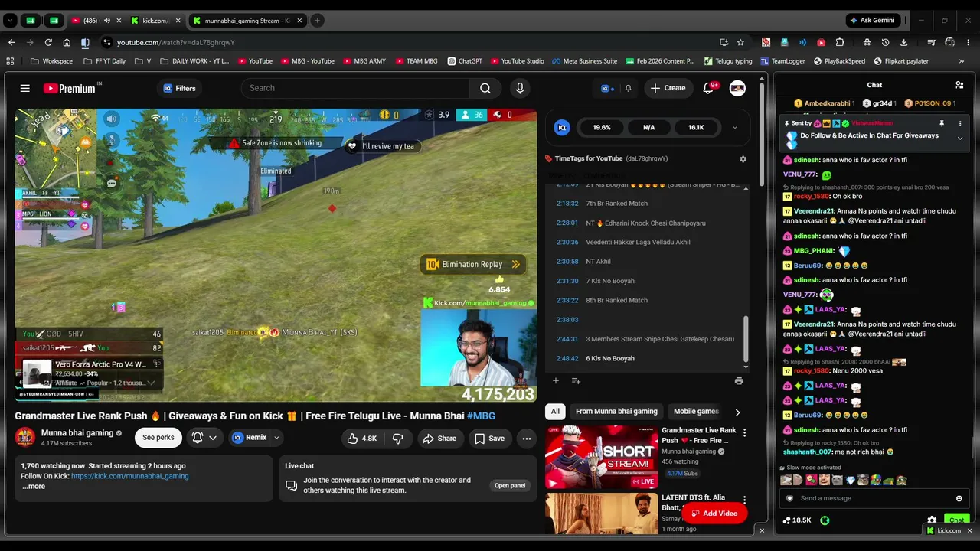Expand the subscription notification dropdown arrow
This screenshot has height=551, width=980.
point(213,438)
